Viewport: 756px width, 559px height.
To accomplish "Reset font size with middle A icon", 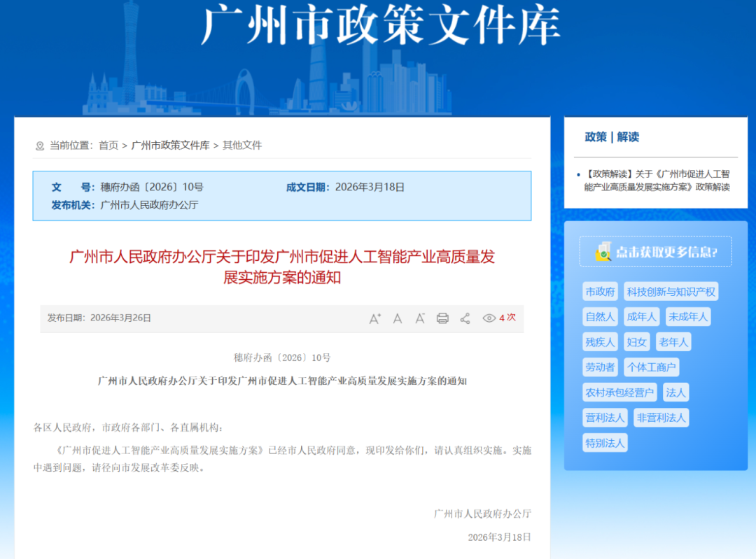I will tap(398, 318).
